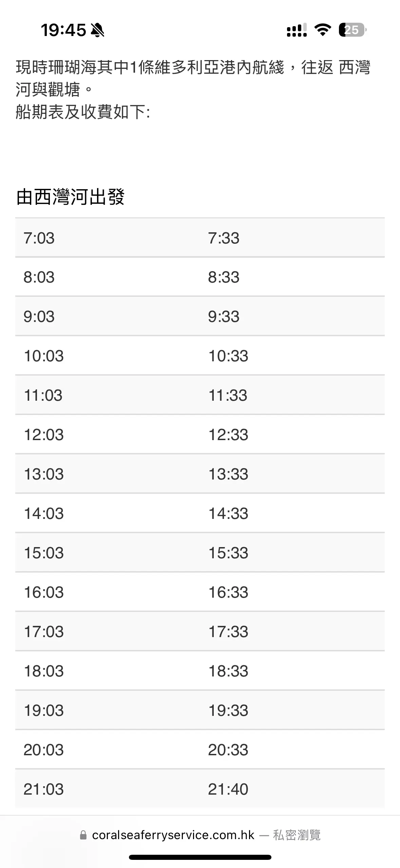Tap the Wi-Fi status icon
The height and width of the screenshot is (868, 400).
pyautogui.click(x=323, y=30)
